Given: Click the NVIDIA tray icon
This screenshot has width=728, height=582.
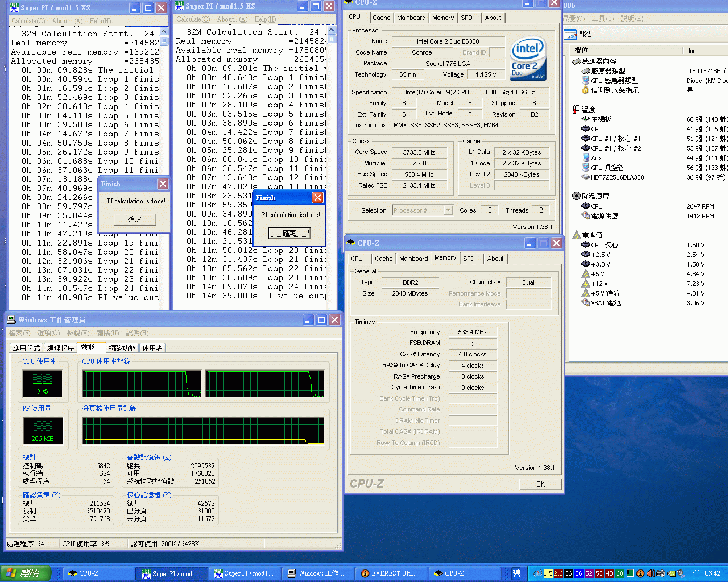Looking at the screenshot, I should tap(671, 573).
